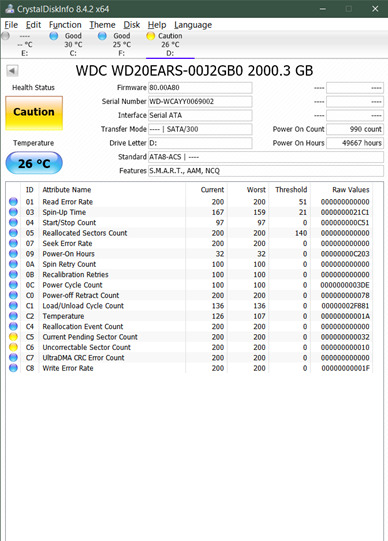The width and height of the screenshot is (388, 541).
Task: Click the Current column header
Action: (x=212, y=190)
